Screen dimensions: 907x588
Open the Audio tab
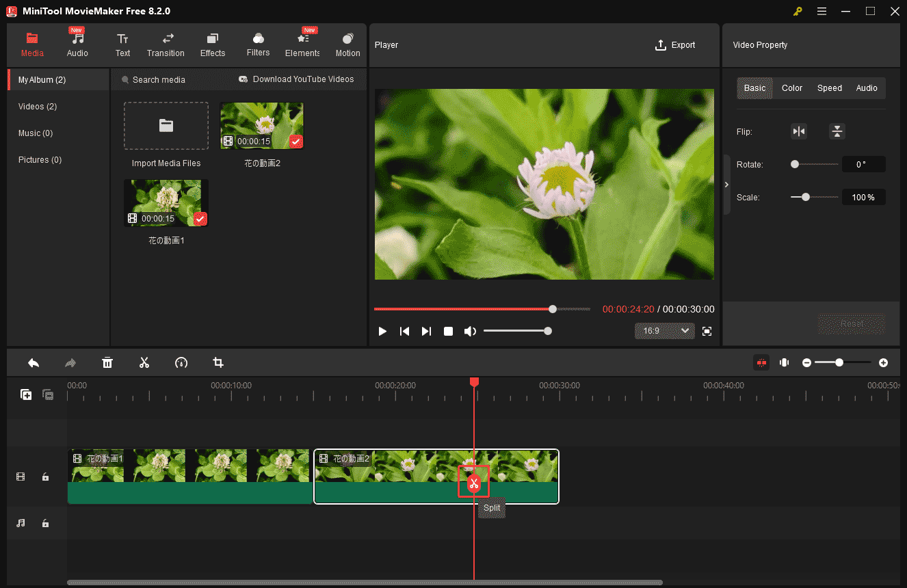pyautogui.click(x=77, y=45)
